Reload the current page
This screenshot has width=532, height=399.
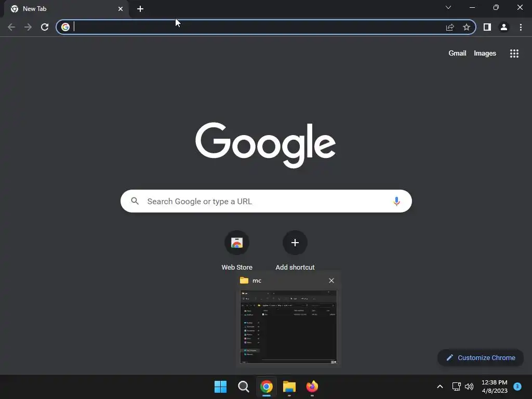click(45, 27)
